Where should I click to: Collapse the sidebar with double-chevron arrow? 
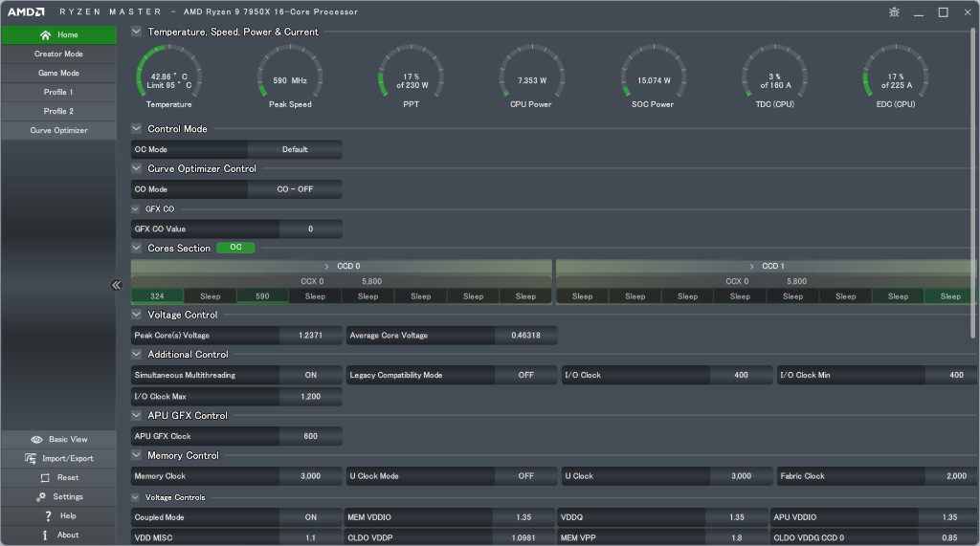pos(116,285)
